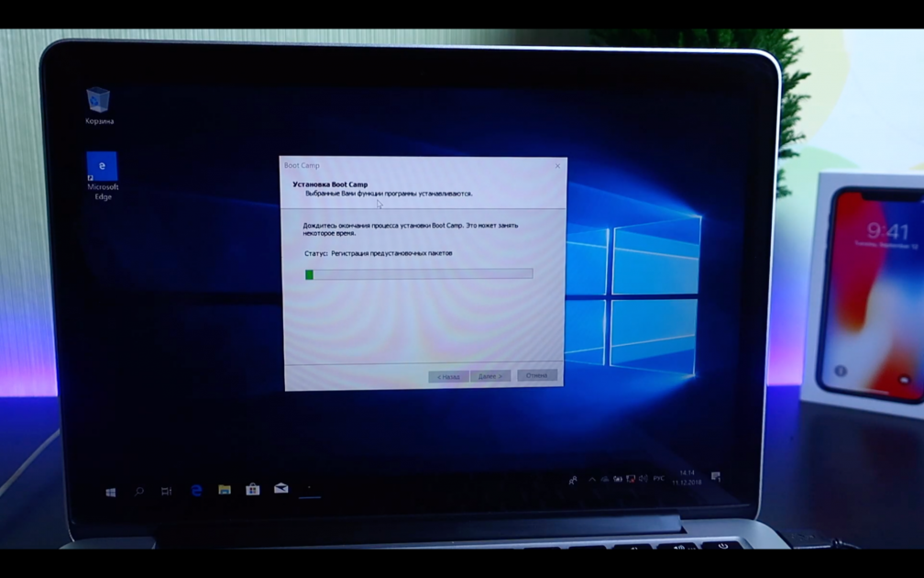Expand hidden system tray icons
The image size is (924, 578).
point(592,479)
